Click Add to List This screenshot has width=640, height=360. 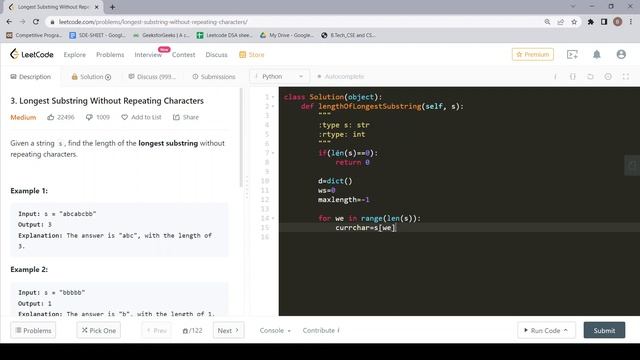[141, 117]
